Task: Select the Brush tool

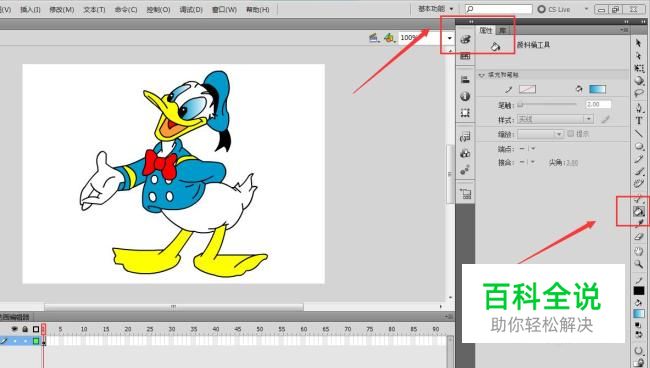Action: tap(639, 171)
